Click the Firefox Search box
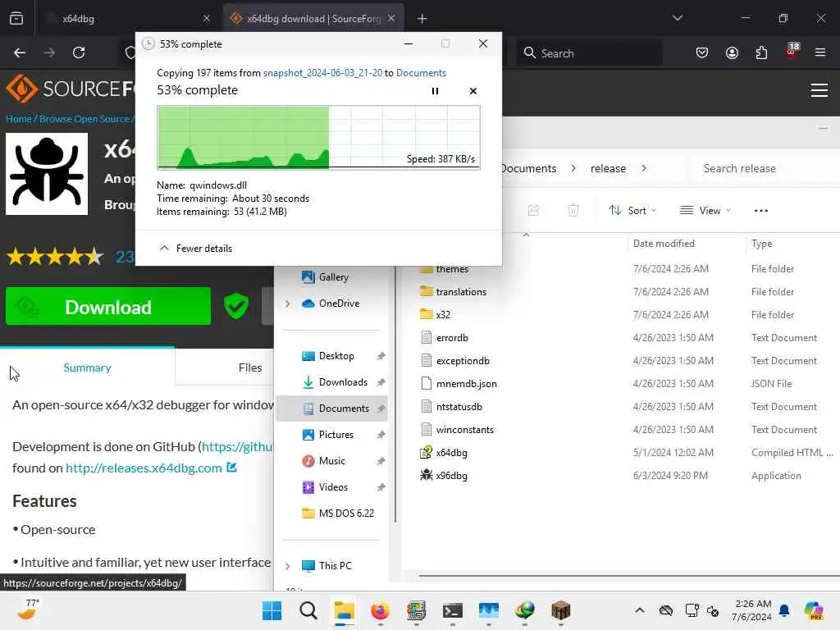 [589, 53]
